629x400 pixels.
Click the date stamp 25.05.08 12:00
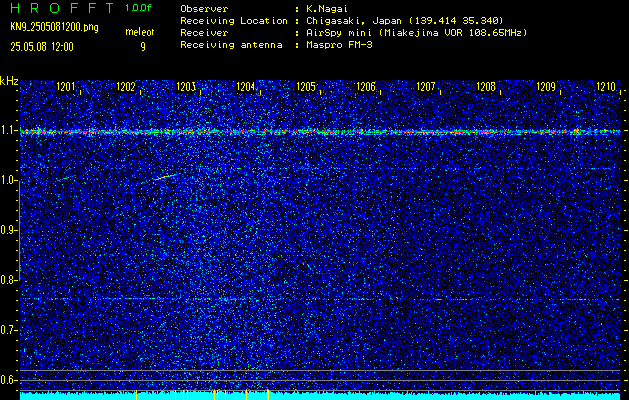[42, 47]
